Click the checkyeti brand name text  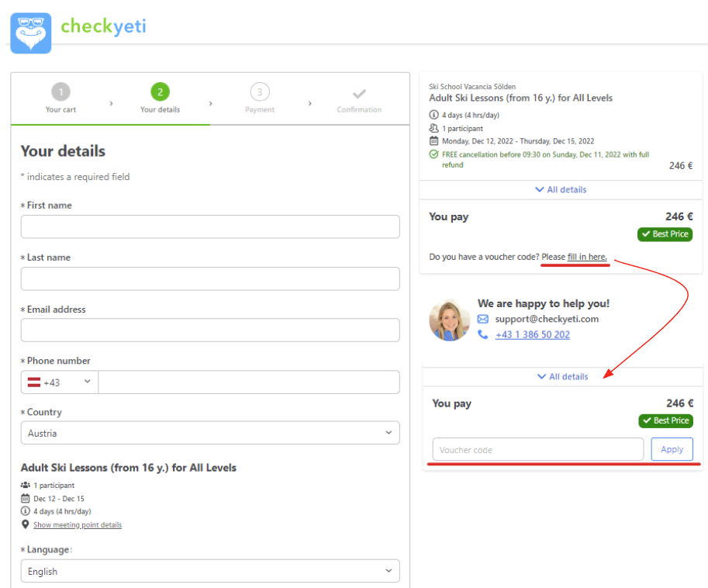pyautogui.click(x=103, y=26)
